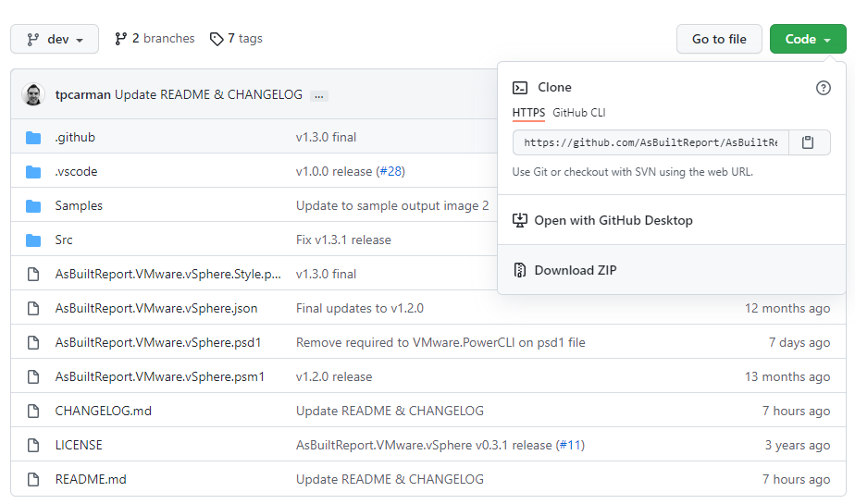Switch to the GitHub CLI clone tab
The width and height of the screenshot is (855, 504).
578,113
